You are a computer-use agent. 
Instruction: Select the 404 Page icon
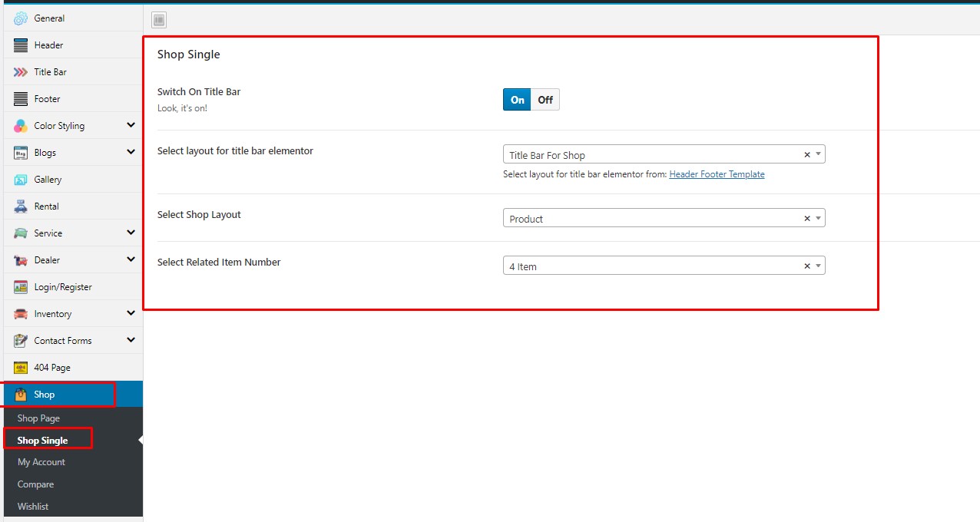coord(21,368)
